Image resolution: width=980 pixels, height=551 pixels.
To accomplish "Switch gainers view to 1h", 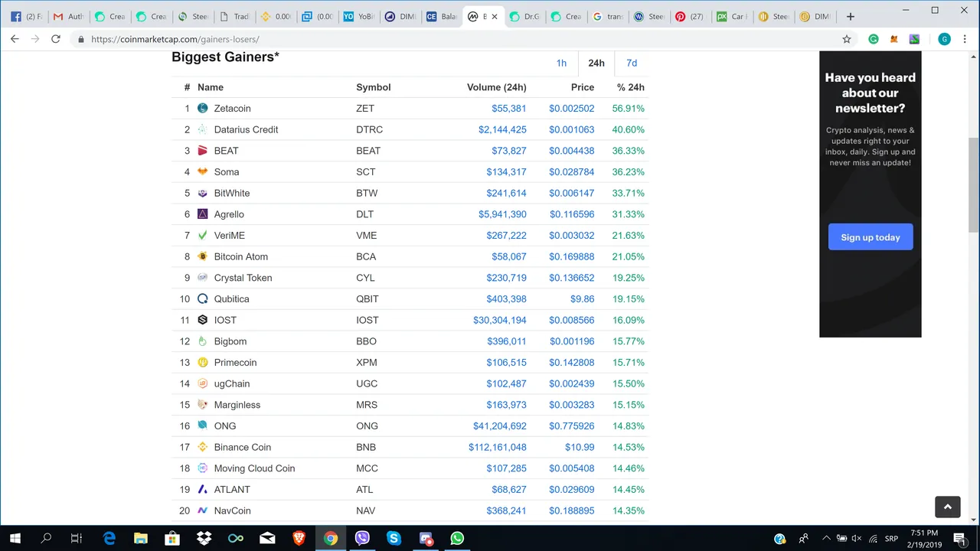I will tap(561, 64).
